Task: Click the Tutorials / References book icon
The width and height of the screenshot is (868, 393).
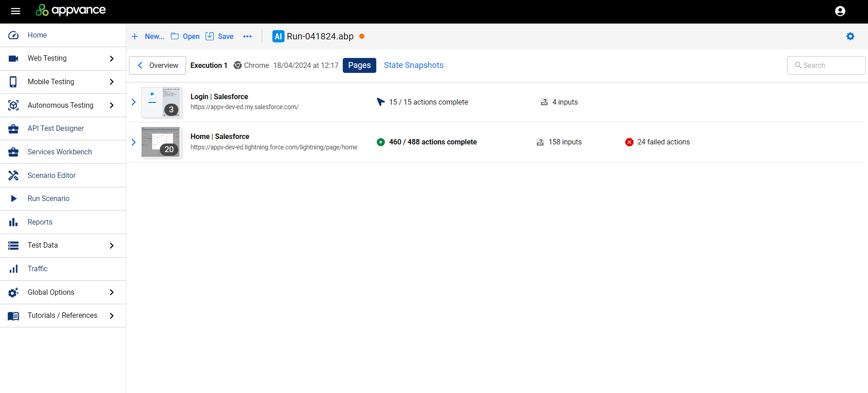Action: click(14, 316)
